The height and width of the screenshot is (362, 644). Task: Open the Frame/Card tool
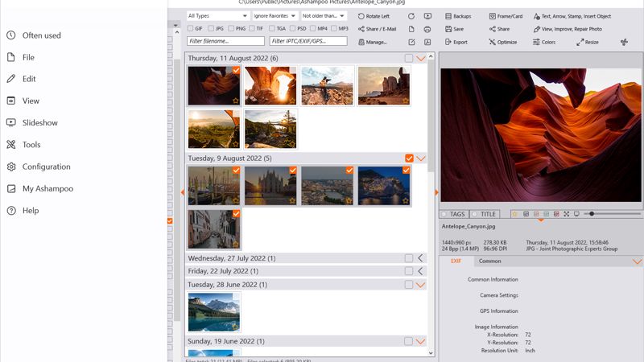[x=506, y=16]
